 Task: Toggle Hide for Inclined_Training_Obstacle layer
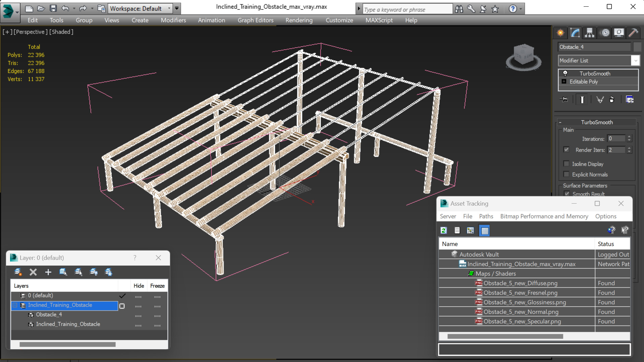[138, 306]
